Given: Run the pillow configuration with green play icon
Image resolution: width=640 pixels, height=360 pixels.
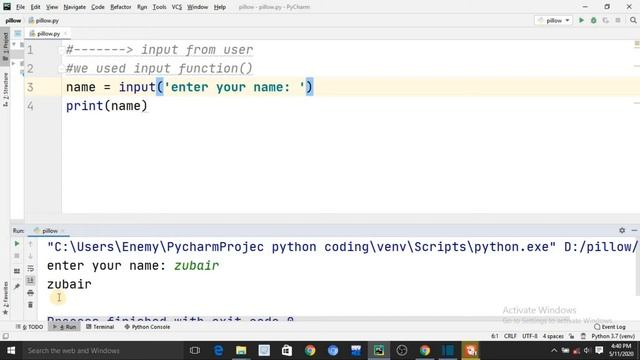Looking at the screenshot, I should [x=581, y=20].
